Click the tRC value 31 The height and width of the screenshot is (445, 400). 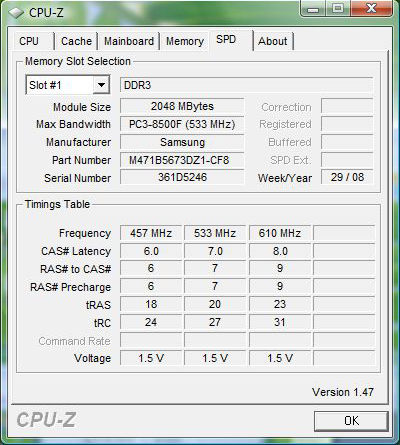pos(280,322)
